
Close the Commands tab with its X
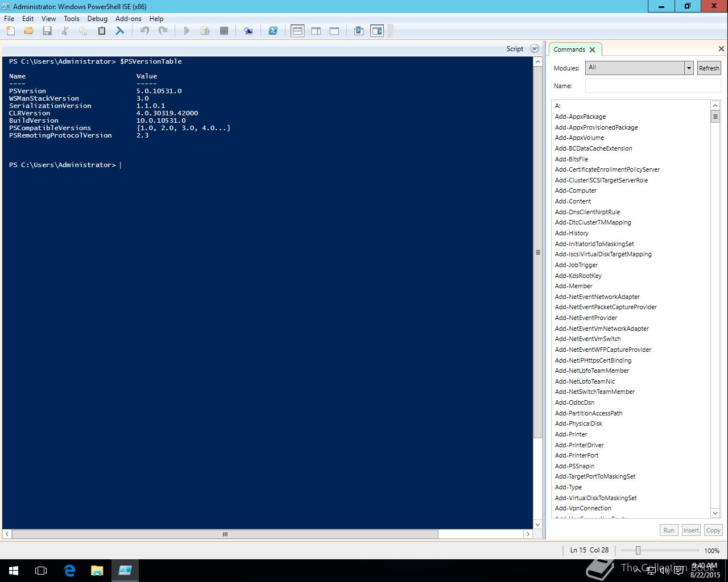click(592, 50)
